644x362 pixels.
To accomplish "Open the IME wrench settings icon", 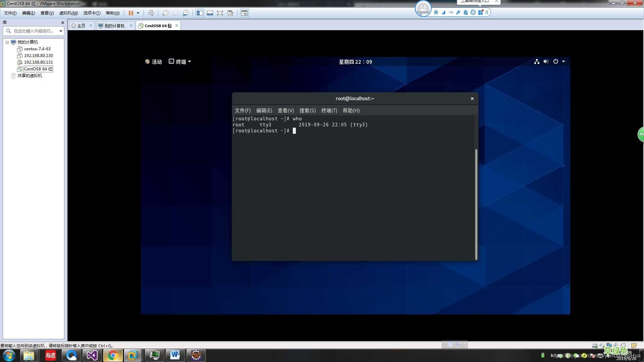I will (x=458, y=12).
